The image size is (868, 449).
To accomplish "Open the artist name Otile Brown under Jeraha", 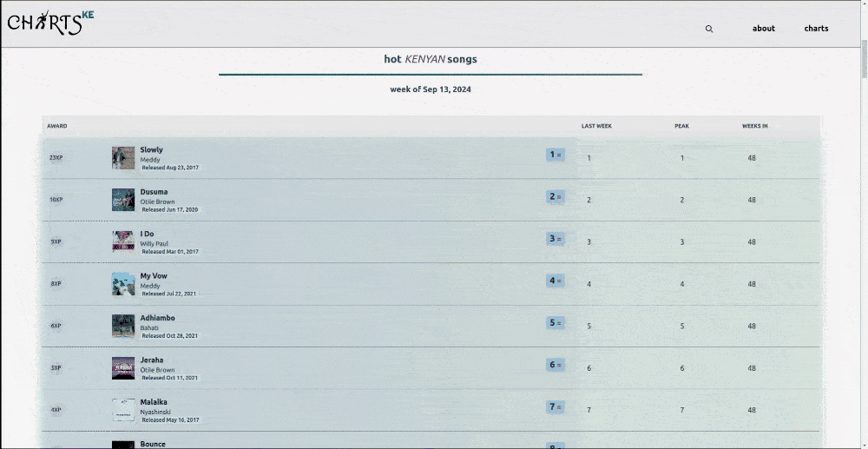I will 157,370.
